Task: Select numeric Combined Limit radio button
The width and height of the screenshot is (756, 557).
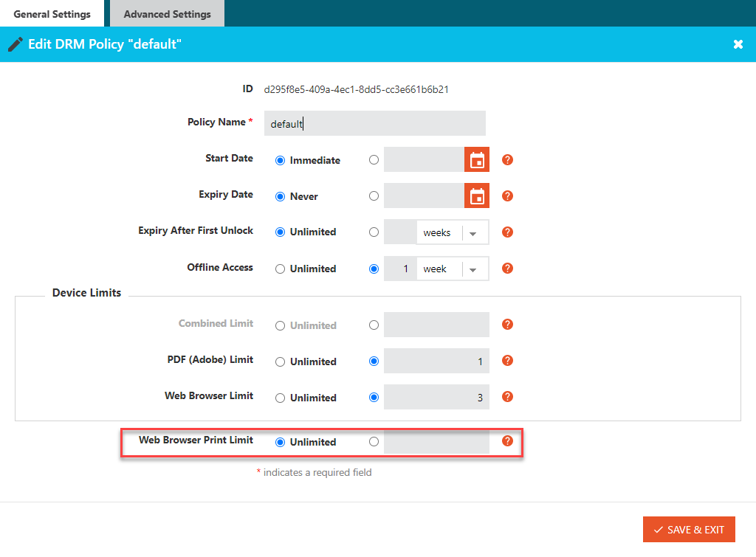Action: pos(374,325)
